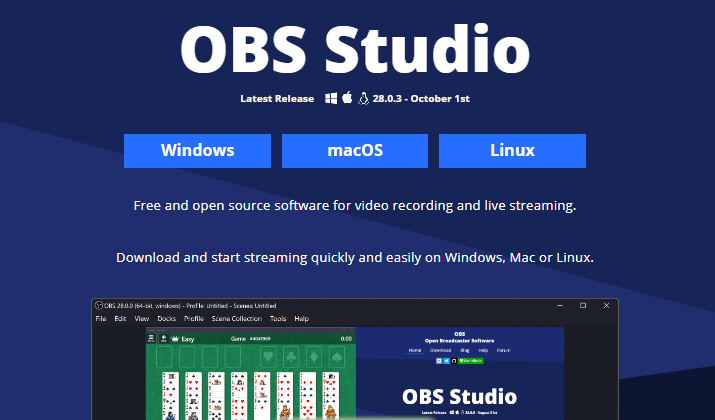Open the Profile menu in OBS preview
715x420 pixels.
[193, 319]
